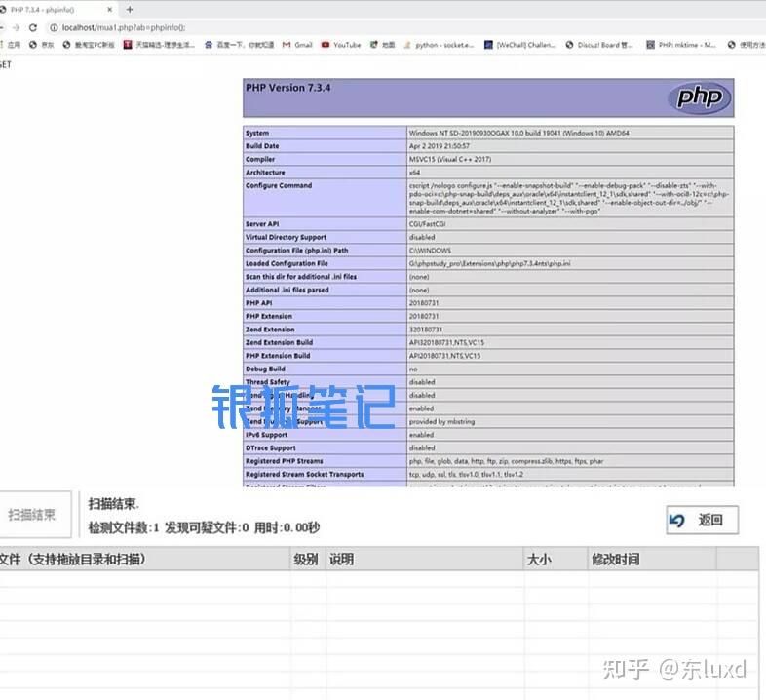This screenshot has height=700, width=766.
Task: Click the Scan this dir for additional .ini files label
Action: (x=301, y=277)
